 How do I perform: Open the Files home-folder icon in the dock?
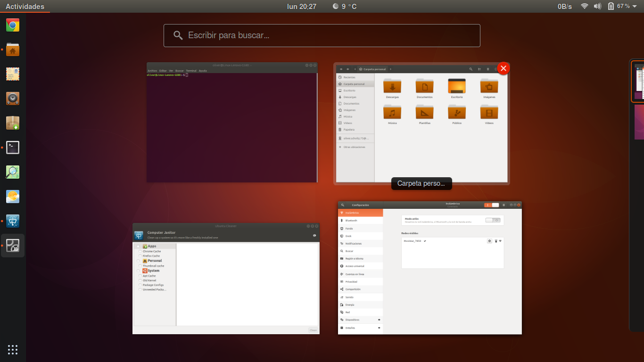(x=13, y=49)
